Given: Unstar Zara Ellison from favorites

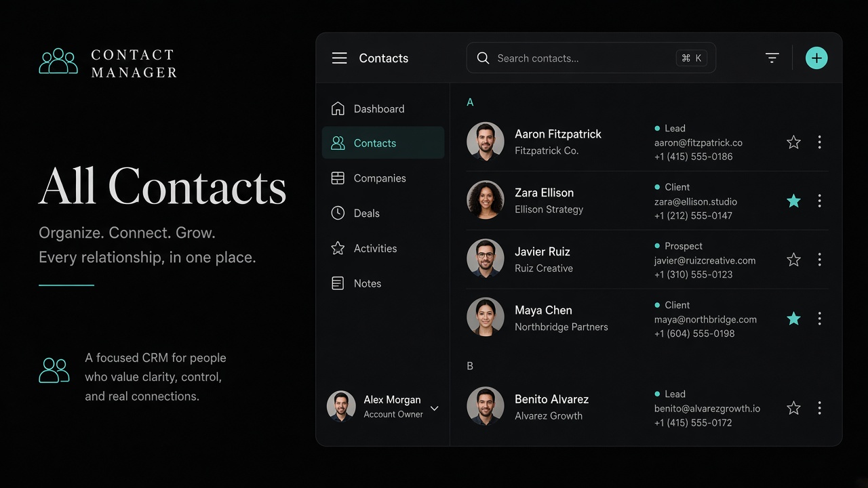Looking at the screenshot, I should coord(793,201).
